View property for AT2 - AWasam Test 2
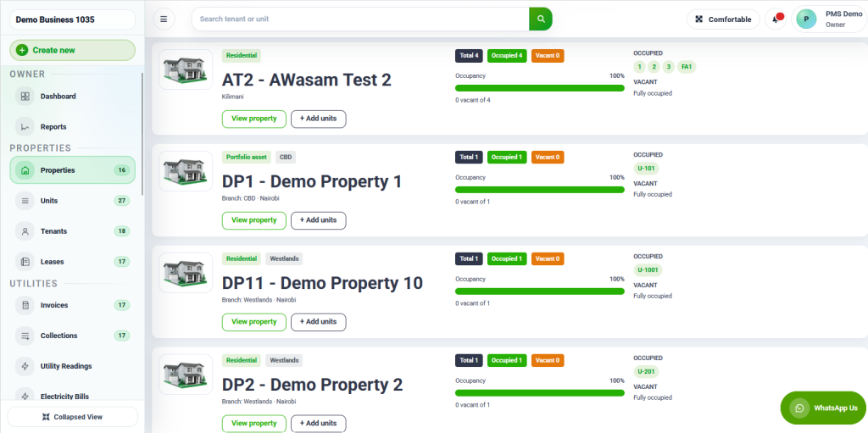868x433 pixels. coord(254,119)
